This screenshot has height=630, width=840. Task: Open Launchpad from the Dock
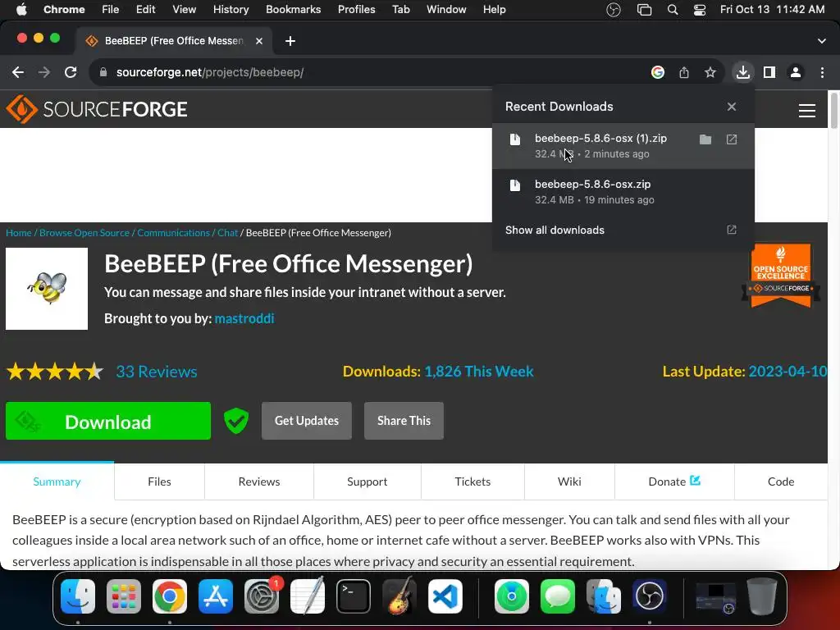(124, 596)
